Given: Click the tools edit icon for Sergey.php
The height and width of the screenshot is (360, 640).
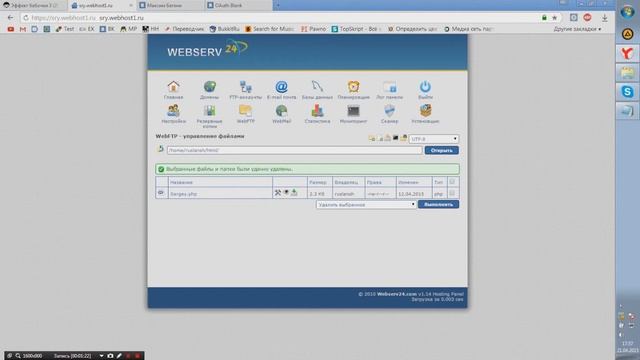Looking at the screenshot, I should pyautogui.click(x=278, y=193).
